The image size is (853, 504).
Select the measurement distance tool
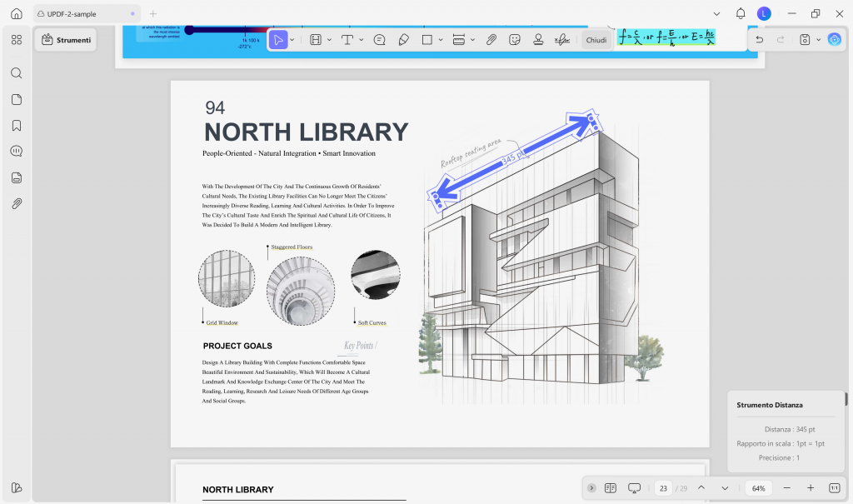(459, 40)
